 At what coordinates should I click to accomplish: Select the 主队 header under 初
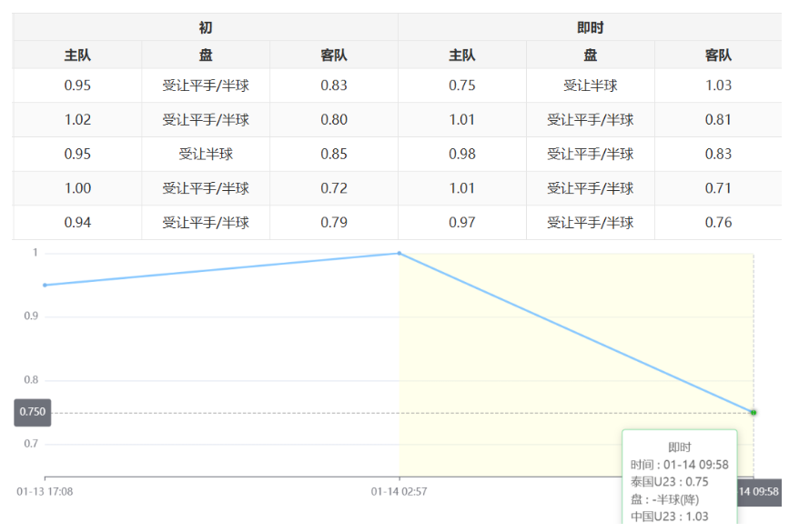pyautogui.click(x=77, y=55)
